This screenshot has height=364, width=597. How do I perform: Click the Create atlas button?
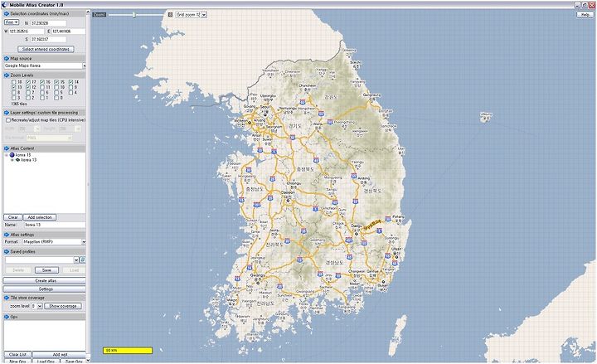44,280
